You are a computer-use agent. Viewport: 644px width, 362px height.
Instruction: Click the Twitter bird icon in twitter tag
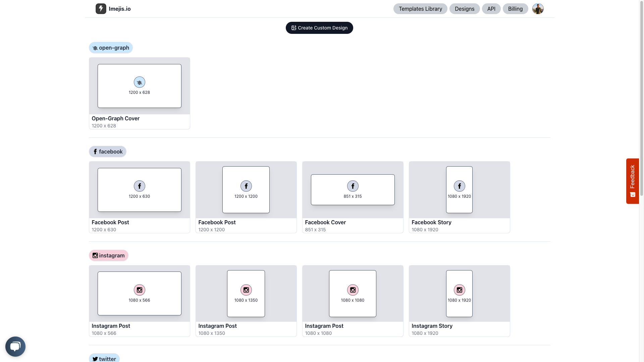95,359
